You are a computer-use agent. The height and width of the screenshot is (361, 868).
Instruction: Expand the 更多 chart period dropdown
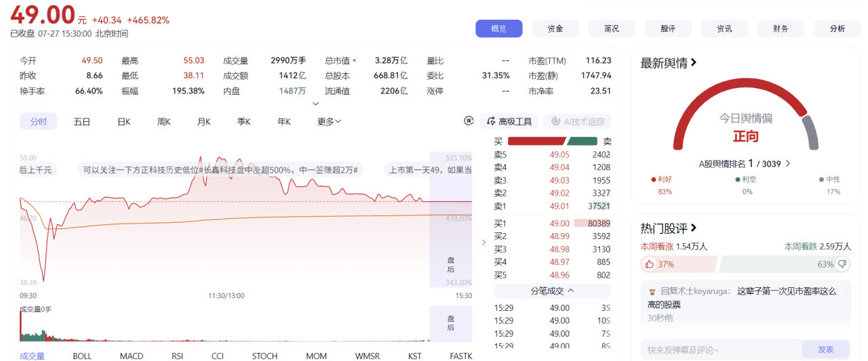click(x=330, y=121)
